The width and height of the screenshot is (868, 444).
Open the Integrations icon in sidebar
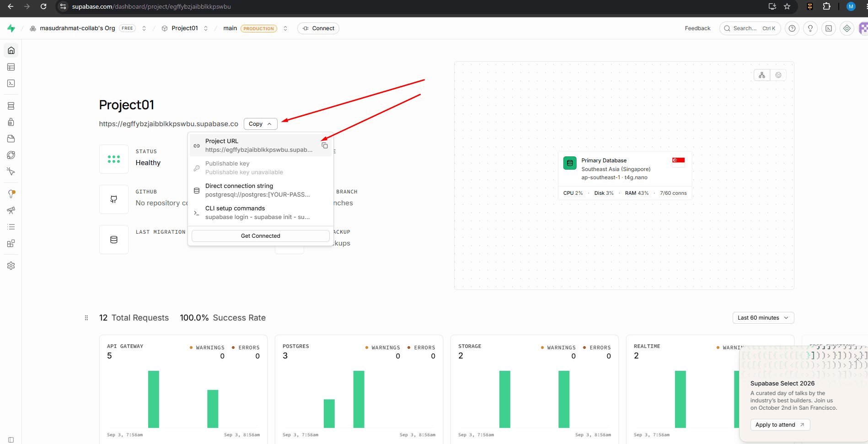click(x=11, y=243)
